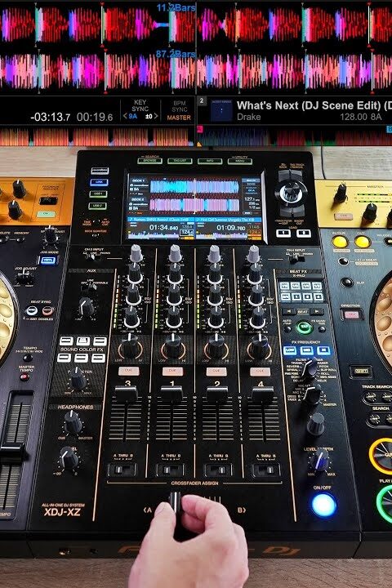Open INFO view above the touch screen

[210, 161]
